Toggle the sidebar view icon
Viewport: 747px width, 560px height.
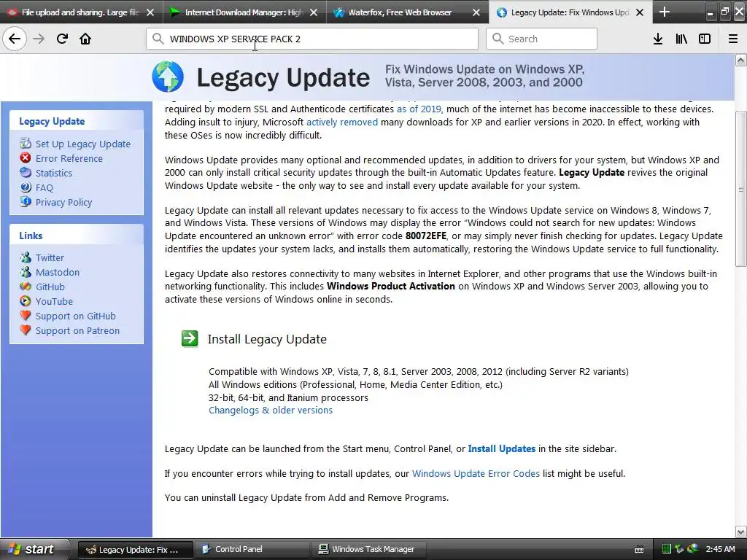705,39
